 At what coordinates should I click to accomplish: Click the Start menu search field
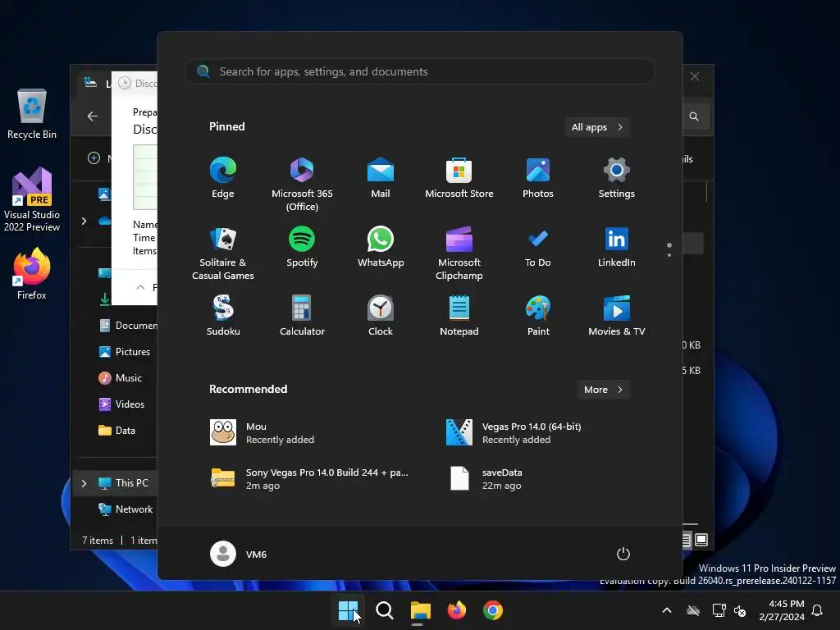point(420,71)
